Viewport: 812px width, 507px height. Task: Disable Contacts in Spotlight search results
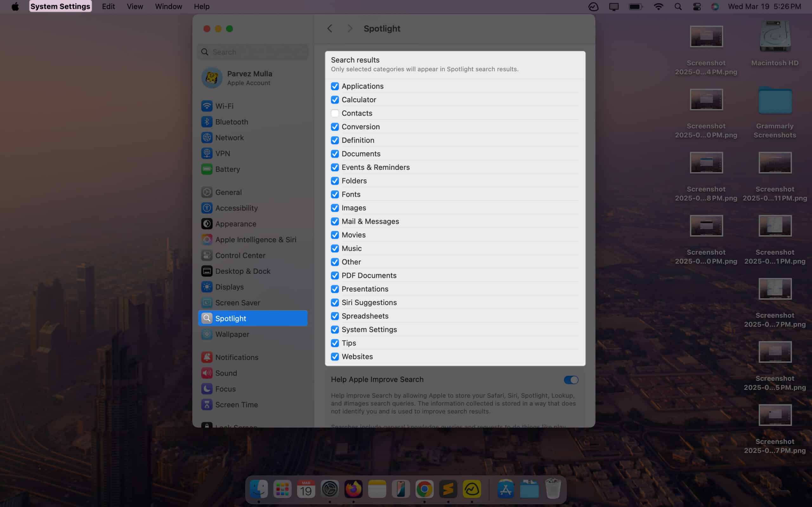[334, 113]
